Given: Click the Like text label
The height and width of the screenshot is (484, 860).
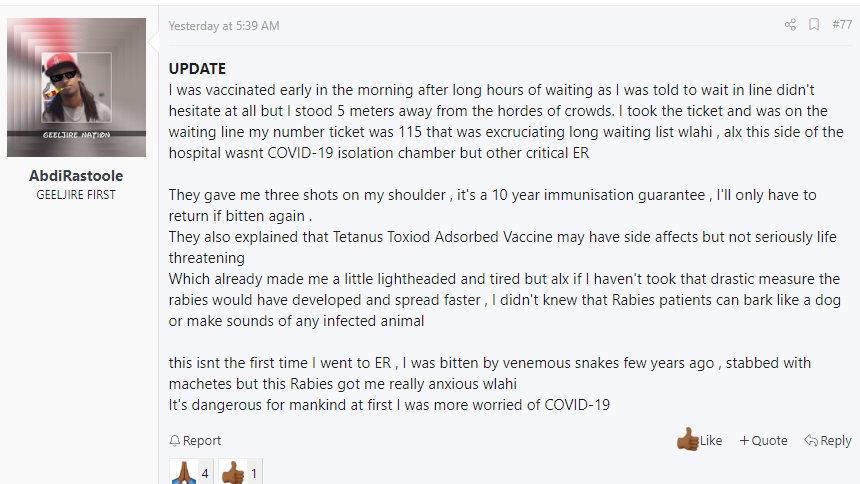Looking at the screenshot, I should [711, 441].
